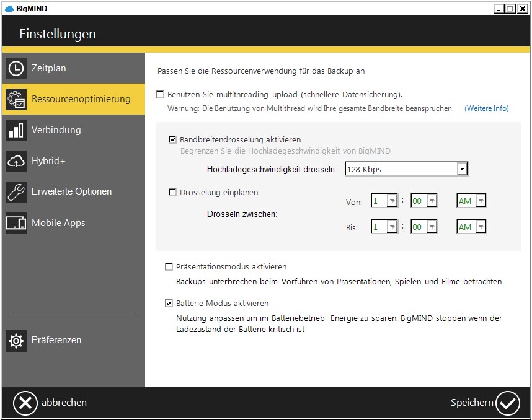Open the Bis AM/PM dropdown

click(472, 227)
